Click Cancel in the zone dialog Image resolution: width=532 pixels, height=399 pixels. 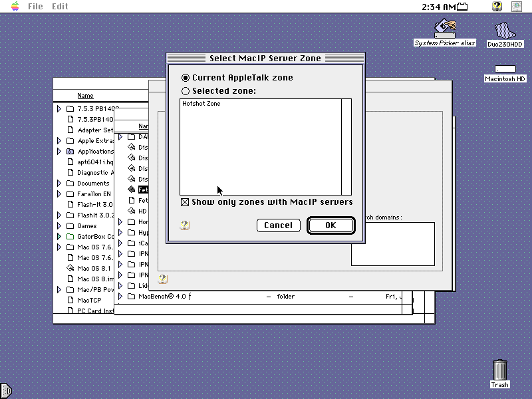(279, 225)
